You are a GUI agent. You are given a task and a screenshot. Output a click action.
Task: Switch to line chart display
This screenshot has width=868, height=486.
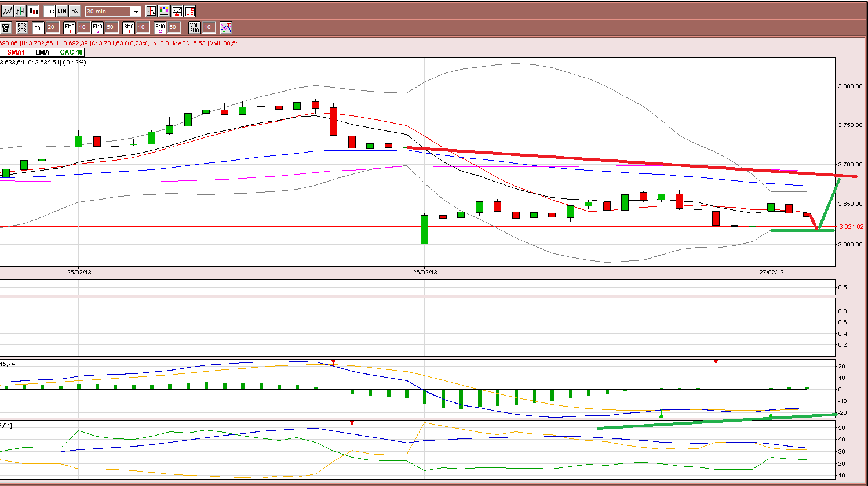pyautogui.click(x=7, y=11)
